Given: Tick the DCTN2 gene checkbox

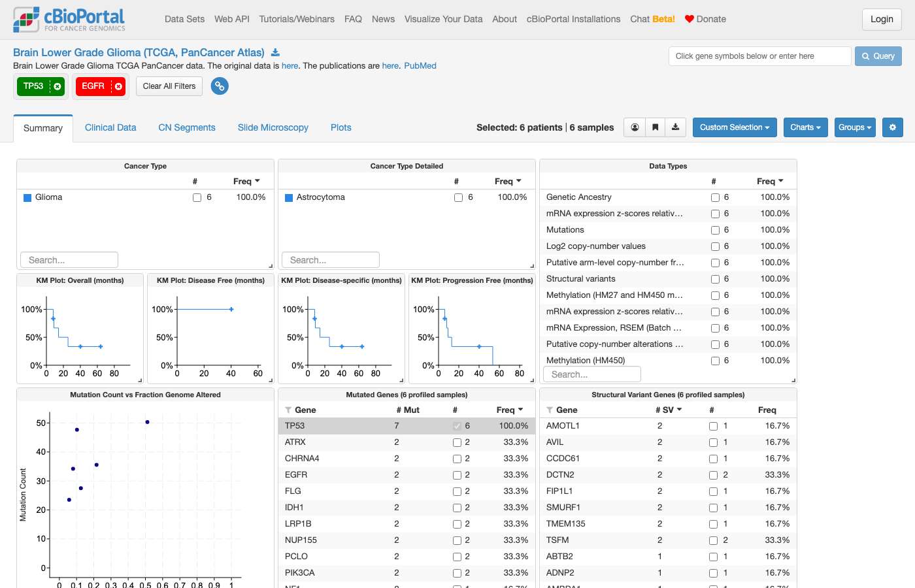Looking at the screenshot, I should point(713,475).
